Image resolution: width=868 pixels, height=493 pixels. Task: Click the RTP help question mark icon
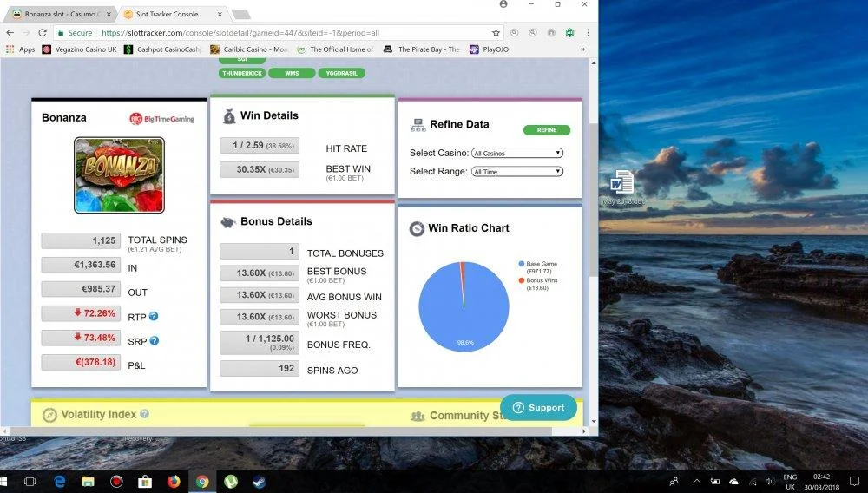pyautogui.click(x=154, y=317)
